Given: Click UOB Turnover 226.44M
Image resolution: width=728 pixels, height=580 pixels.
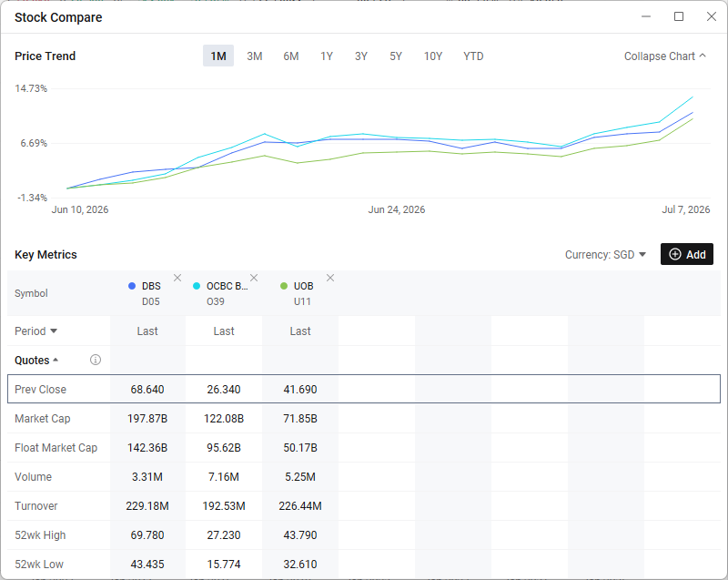Looking at the screenshot, I should [x=300, y=506].
